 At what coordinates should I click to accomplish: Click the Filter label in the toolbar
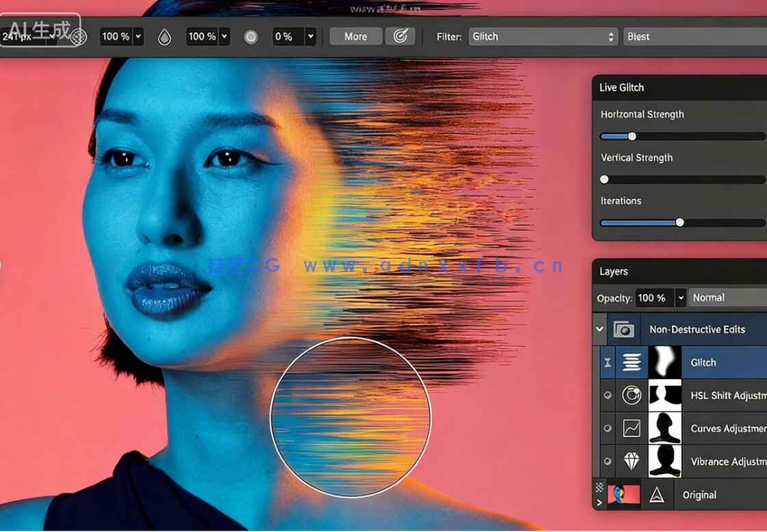pyautogui.click(x=448, y=37)
